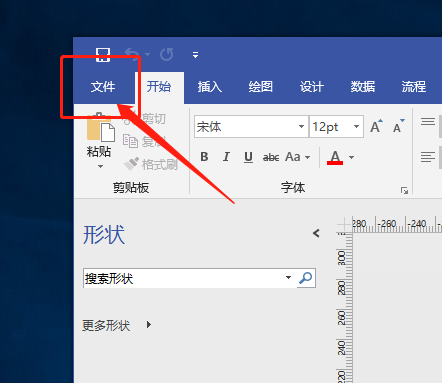442x383 pixels.
Task: Open the 宋体 font name dropdown
Action: click(301, 126)
